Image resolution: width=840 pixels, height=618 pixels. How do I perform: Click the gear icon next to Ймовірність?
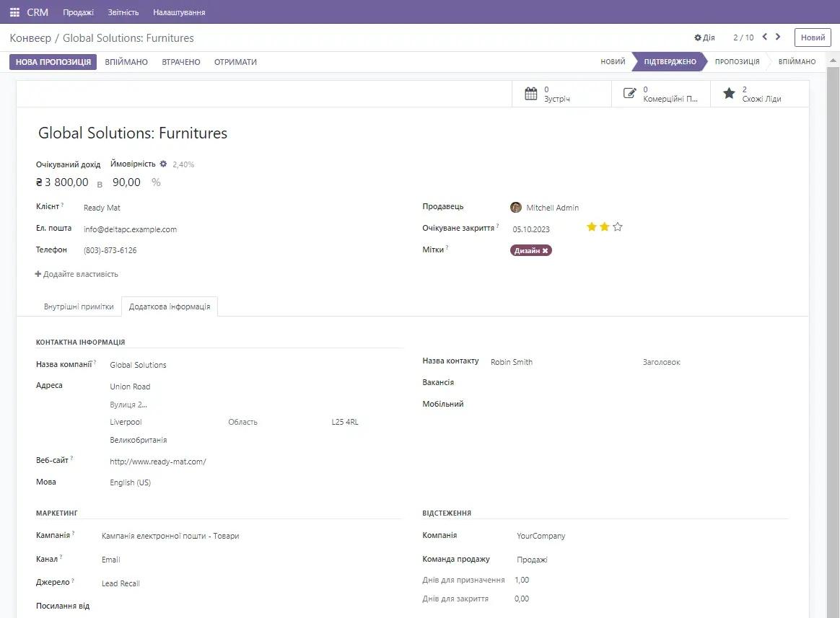pos(163,164)
